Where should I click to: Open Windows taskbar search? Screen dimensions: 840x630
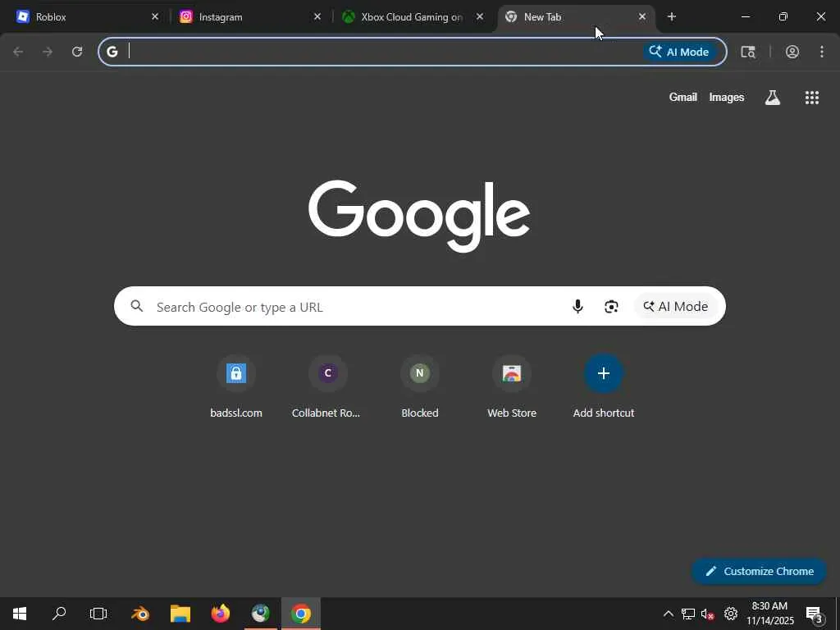59,614
